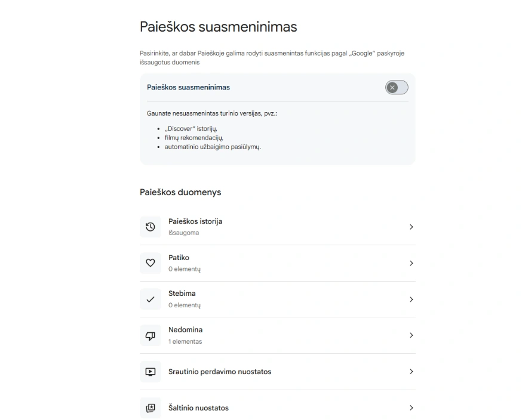Click the Paieškos suasmeninimas card label

(x=188, y=88)
